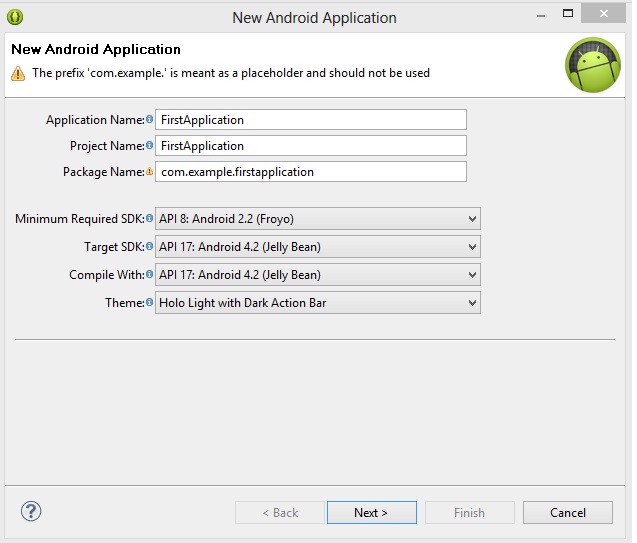Close the New Android Application dialog
Screen dimensions: 637x543
coord(603,14)
